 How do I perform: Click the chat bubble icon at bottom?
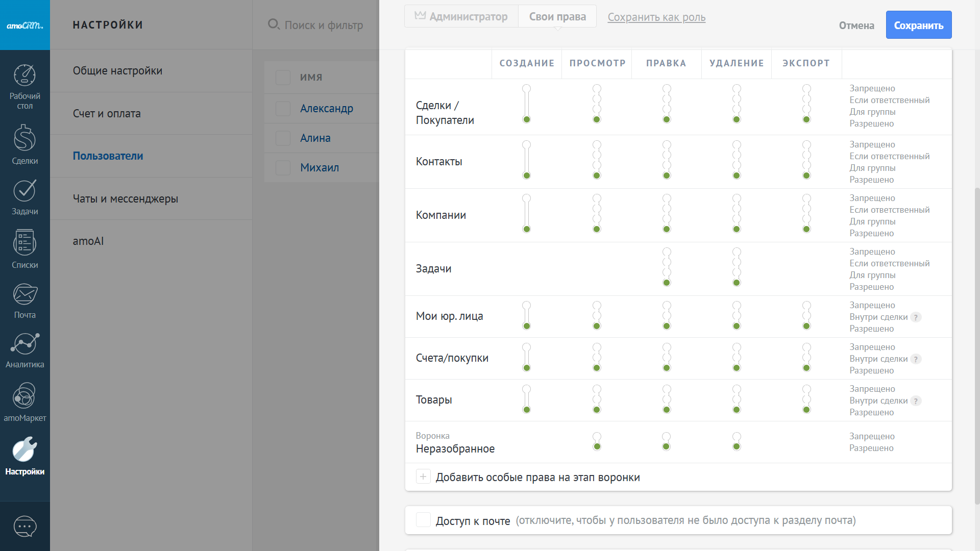coord(24,526)
